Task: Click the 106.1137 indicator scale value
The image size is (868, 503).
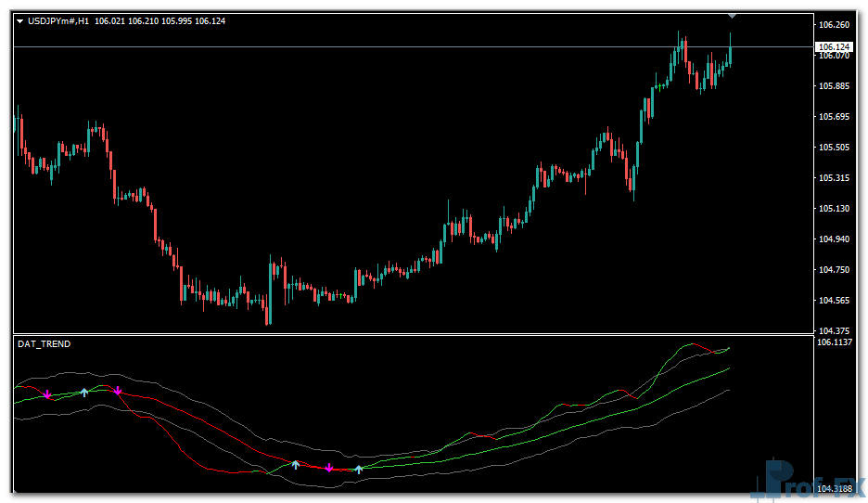Action: coord(836,342)
